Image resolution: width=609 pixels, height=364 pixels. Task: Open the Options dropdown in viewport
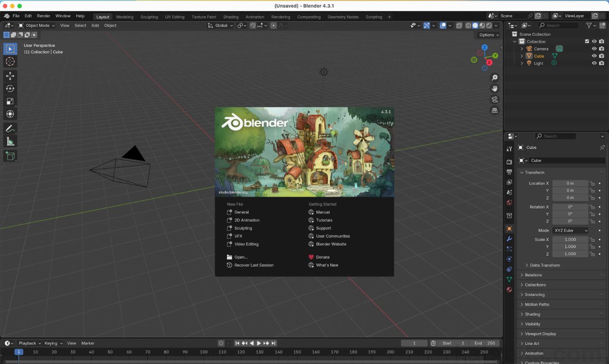[x=489, y=35]
